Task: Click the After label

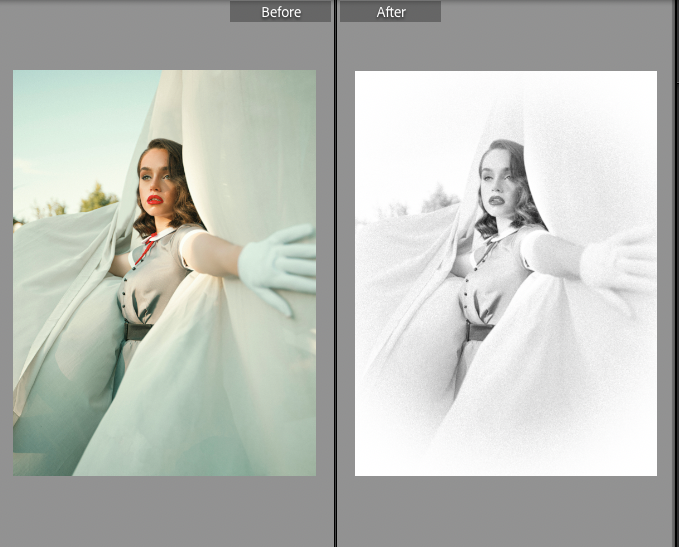Action: point(390,12)
